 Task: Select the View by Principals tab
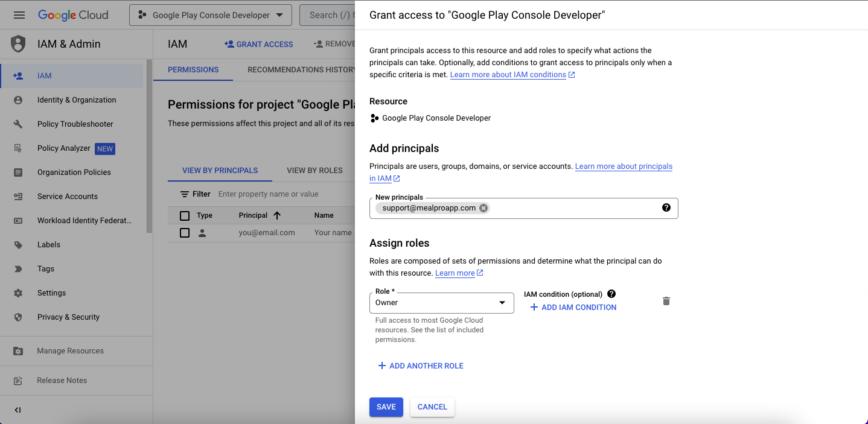(220, 171)
